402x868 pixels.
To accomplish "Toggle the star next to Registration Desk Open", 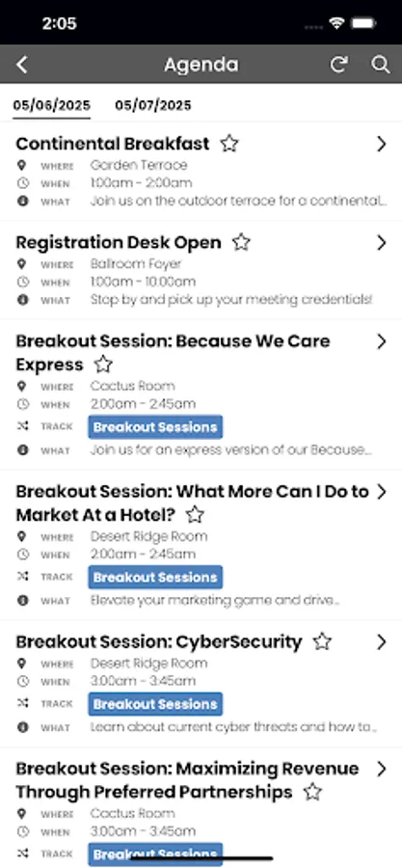I will pyautogui.click(x=241, y=242).
